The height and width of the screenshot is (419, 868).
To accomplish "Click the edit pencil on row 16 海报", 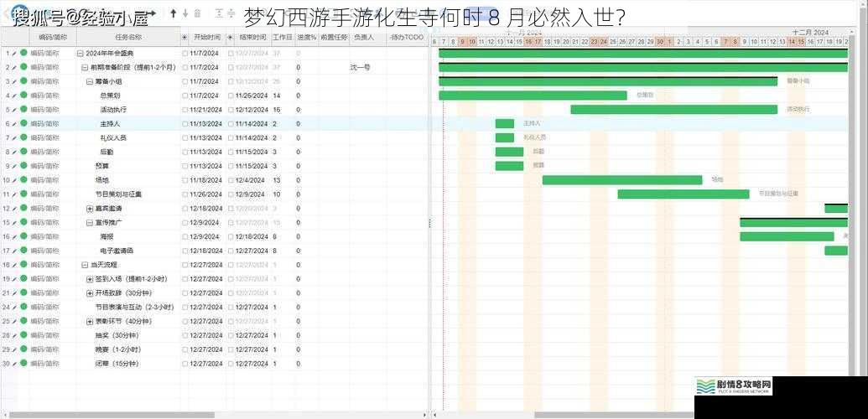I will click(x=14, y=237).
